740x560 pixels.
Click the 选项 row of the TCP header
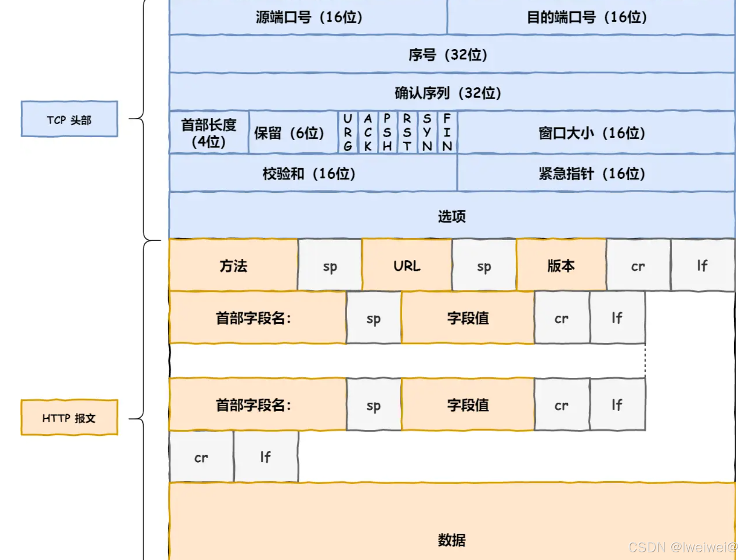[x=450, y=216]
